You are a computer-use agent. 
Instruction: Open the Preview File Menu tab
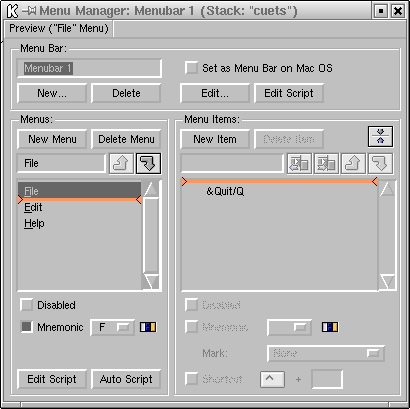tap(59, 29)
